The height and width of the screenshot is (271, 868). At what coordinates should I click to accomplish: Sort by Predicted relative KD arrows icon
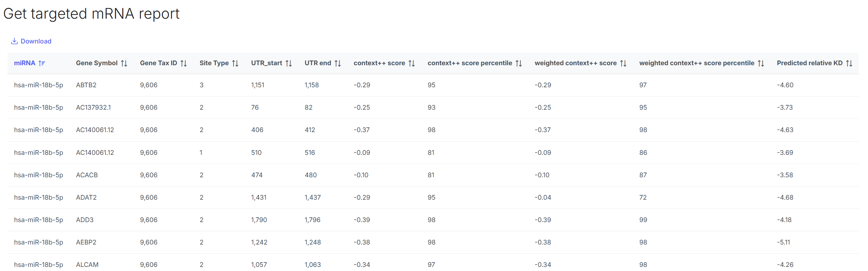pos(849,63)
